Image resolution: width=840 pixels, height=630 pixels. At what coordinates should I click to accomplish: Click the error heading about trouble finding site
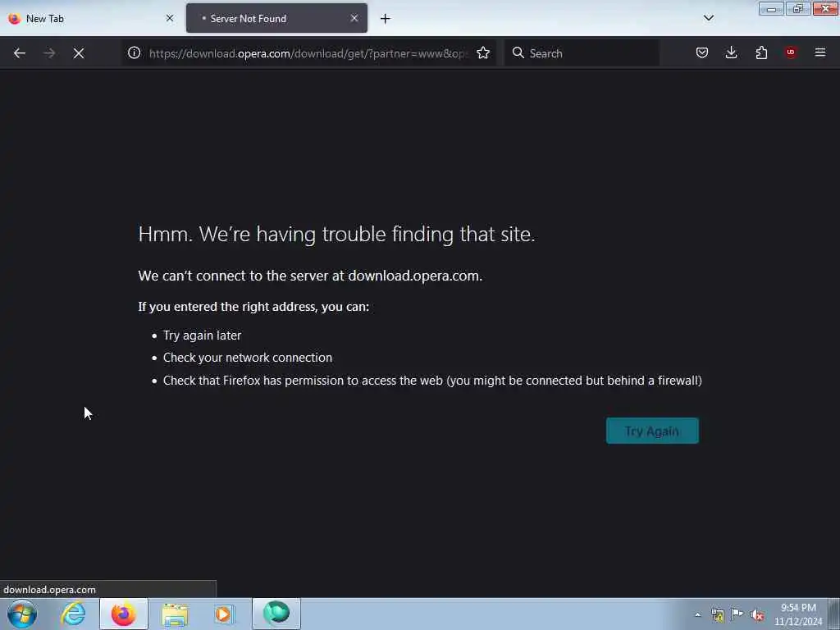click(x=336, y=234)
